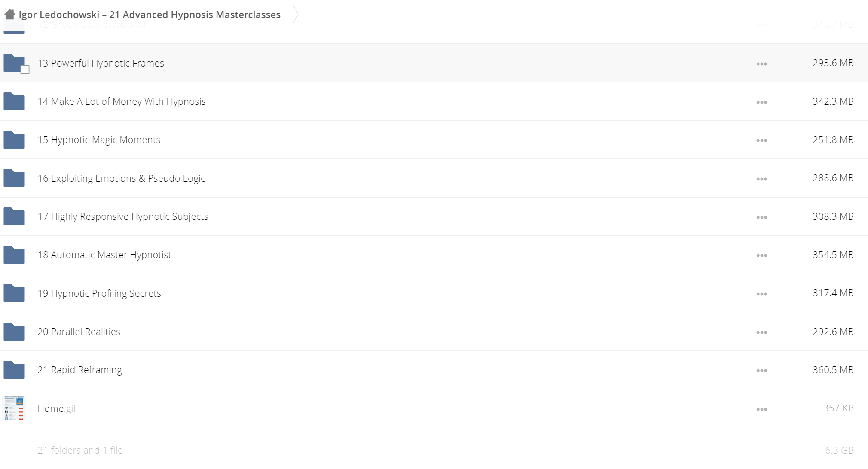Expand the actions menu for Home.gif

[x=762, y=409]
